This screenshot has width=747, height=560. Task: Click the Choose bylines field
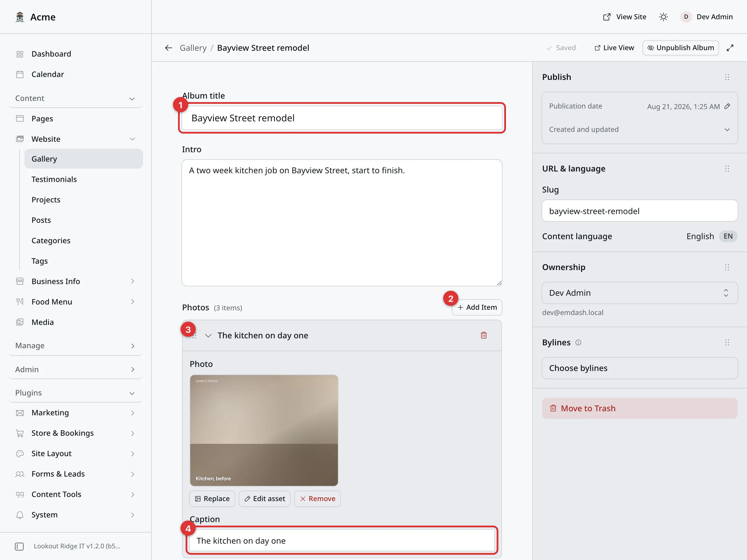640,368
